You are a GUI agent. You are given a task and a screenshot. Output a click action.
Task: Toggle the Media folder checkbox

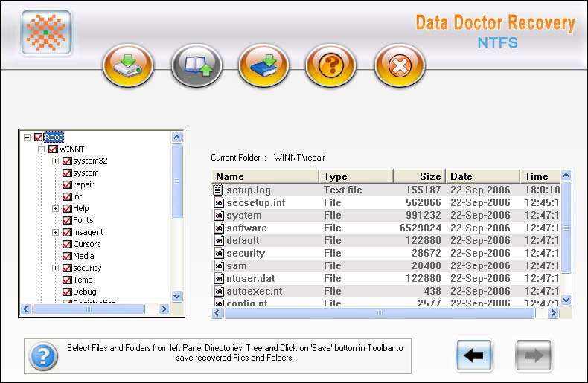[67, 257]
